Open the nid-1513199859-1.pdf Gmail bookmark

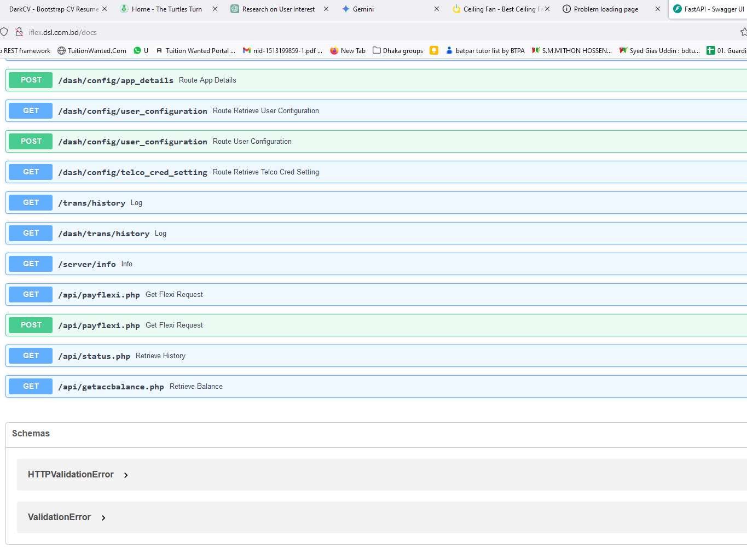282,51
